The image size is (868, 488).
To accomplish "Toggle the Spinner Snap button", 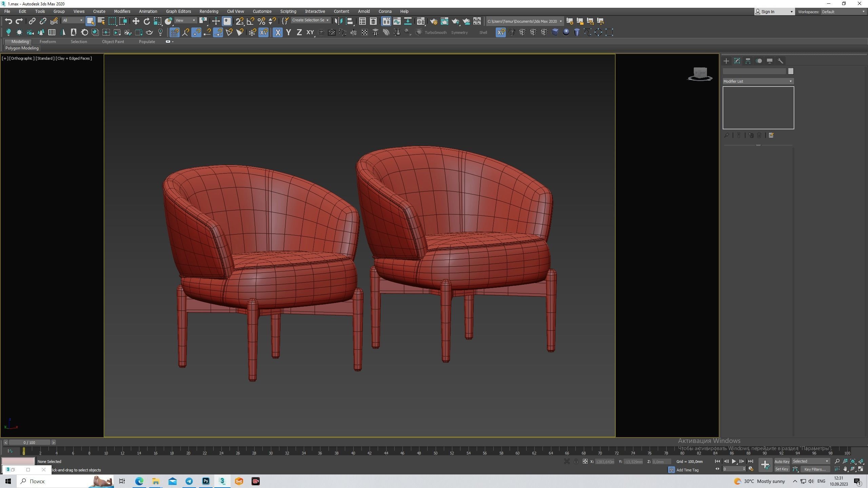I will point(272,21).
